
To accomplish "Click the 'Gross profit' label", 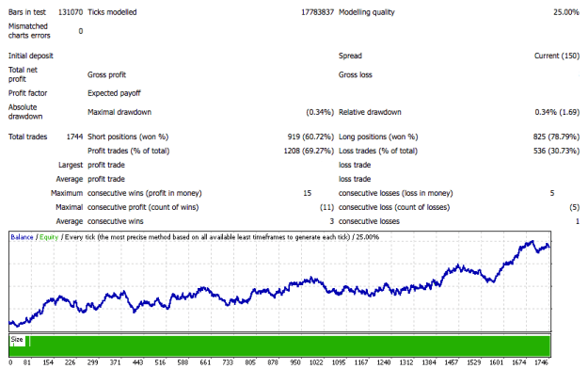I will point(107,74).
